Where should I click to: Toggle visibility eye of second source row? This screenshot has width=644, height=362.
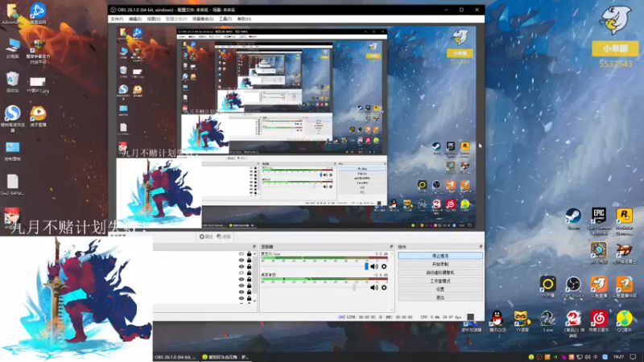[x=242, y=260]
